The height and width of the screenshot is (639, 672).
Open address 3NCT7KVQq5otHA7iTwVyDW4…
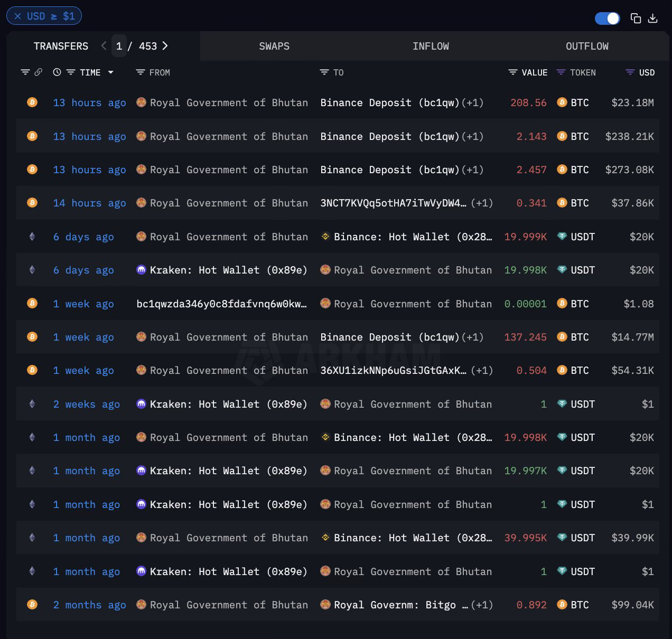393,203
